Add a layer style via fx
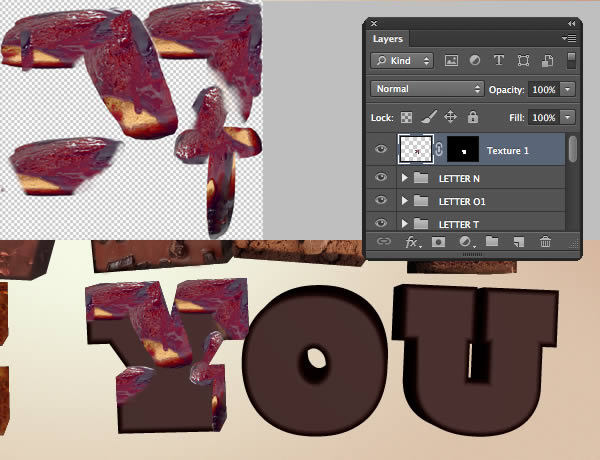600x460 pixels. click(x=412, y=242)
